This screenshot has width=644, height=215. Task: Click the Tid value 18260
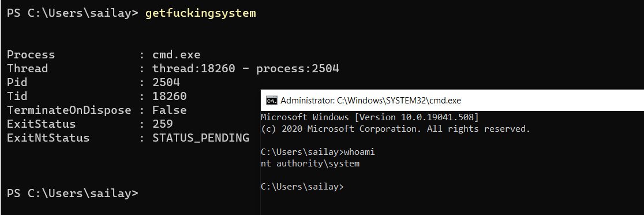click(169, 96)
